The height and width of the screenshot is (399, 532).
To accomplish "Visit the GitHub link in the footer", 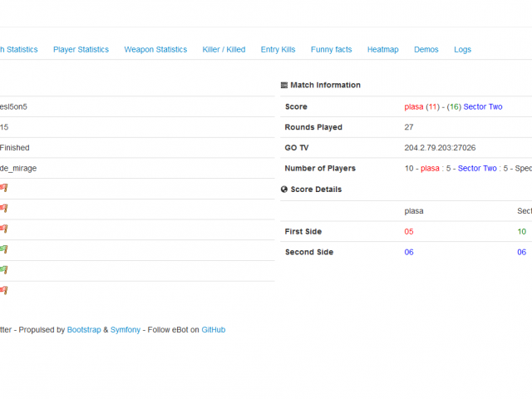I will pos(213,330).
